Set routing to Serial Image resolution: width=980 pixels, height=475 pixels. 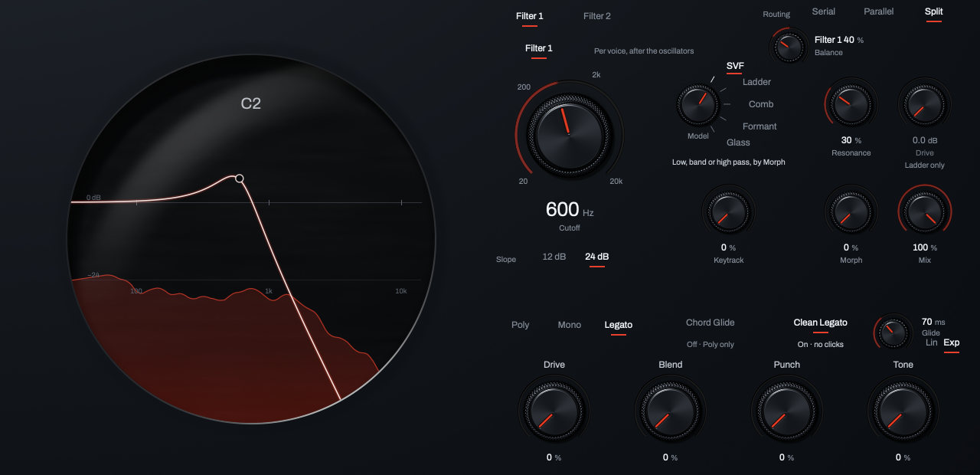[824, 11]
